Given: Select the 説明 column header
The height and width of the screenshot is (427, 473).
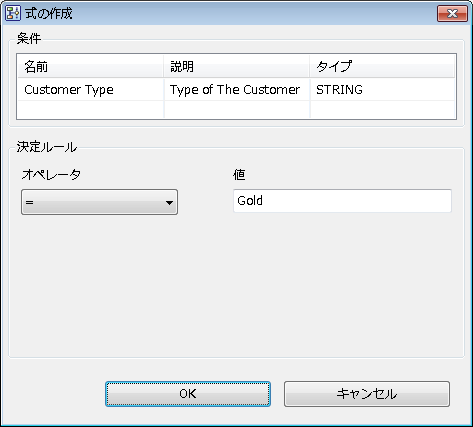Looking at the screenshot, I should point(237,66).
